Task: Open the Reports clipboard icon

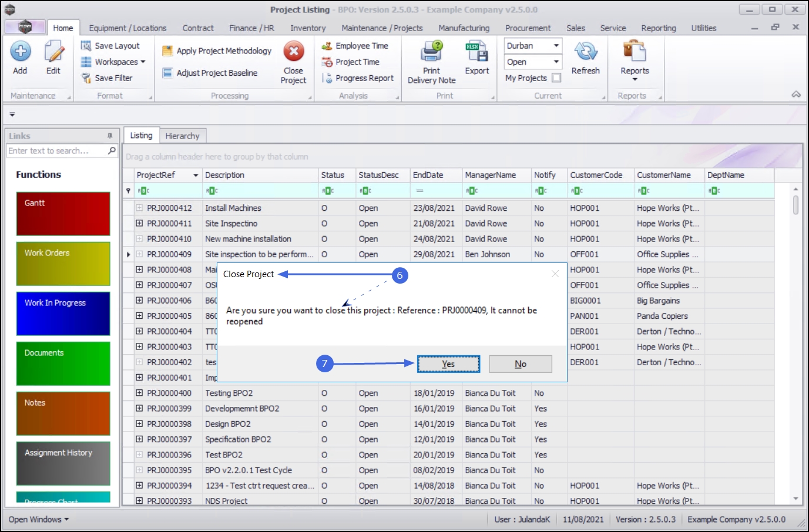Action: pyautogui.click(x=635, y=52)
